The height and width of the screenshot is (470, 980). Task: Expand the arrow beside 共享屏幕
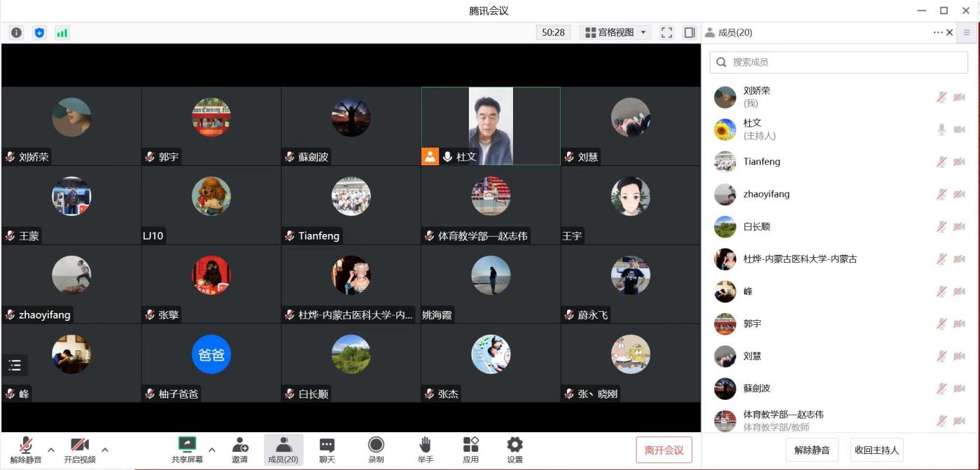tap(212, 449)
